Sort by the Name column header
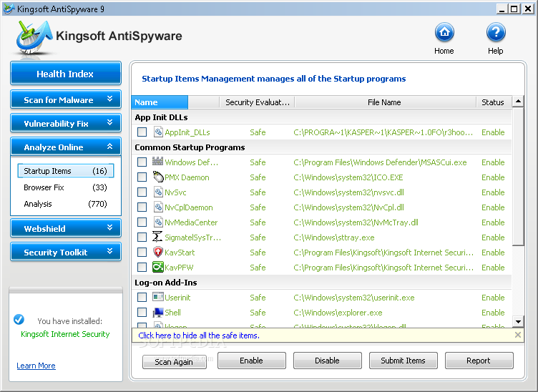Screen dimensions: 538x392 [x=160, y=102]
